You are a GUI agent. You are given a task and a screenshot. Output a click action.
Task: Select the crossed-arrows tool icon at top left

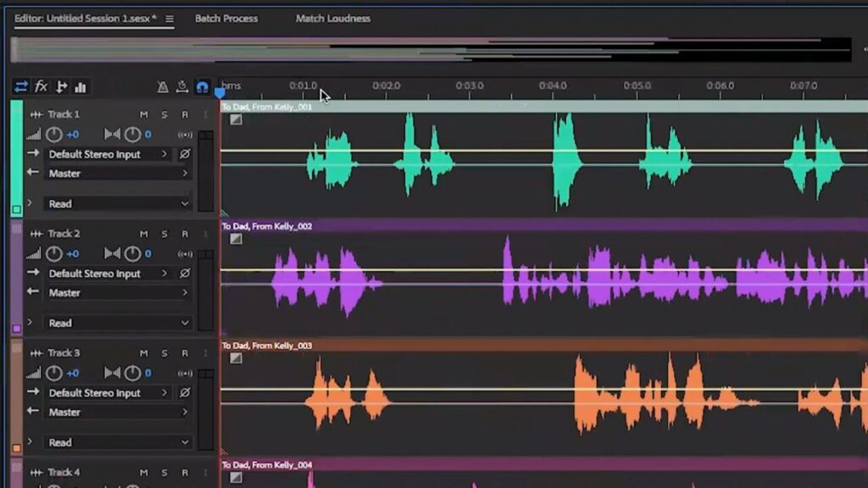pos(19,86)
